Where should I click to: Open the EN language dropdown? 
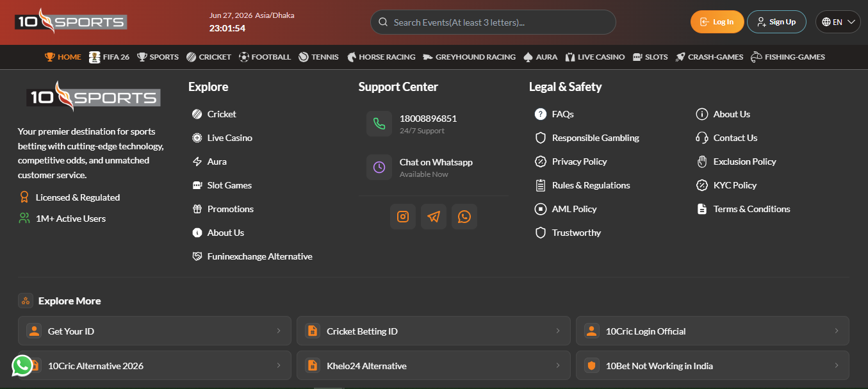click(x=838, y=22)
